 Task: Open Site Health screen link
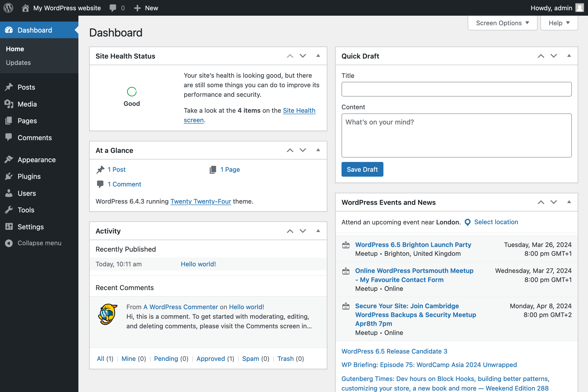tap(249, 115)
